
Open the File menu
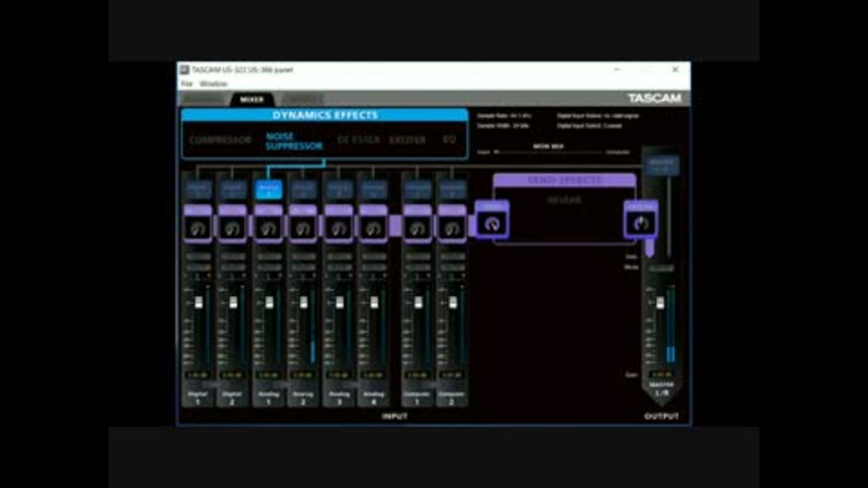click(186, 83)
